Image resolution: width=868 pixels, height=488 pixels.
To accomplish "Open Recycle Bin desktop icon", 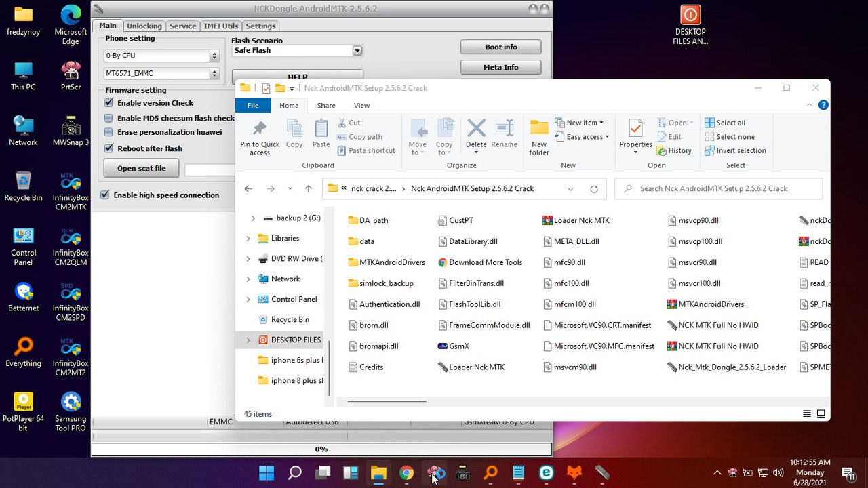I will click(x=23, y=186).
